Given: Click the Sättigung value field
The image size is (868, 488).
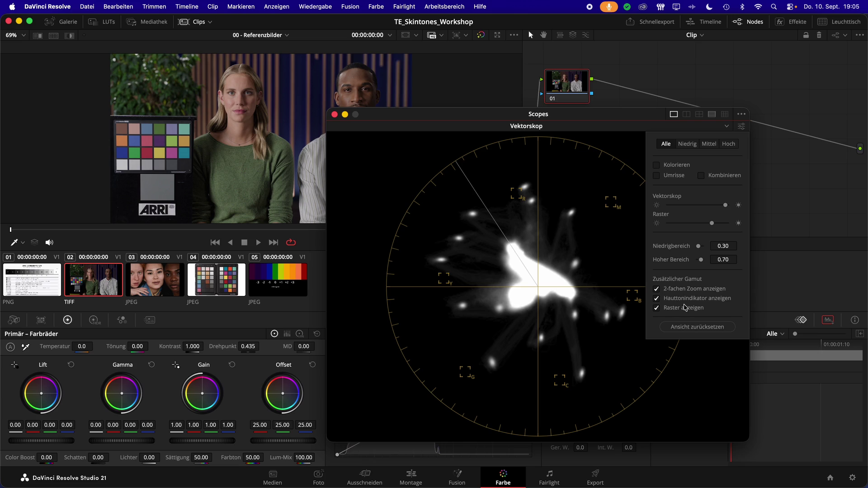Looking at the screenshot, I should (x=201, y=457).
